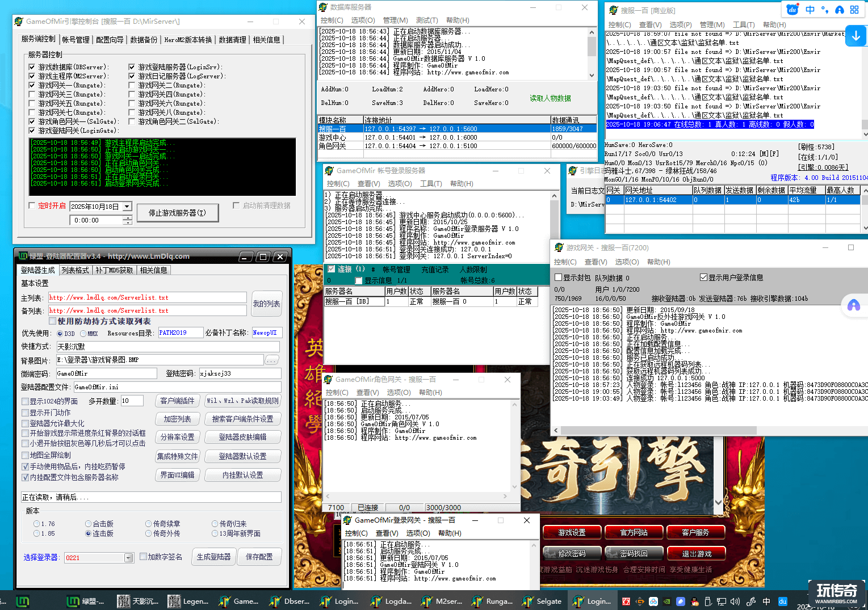The width and height of the screenshot is (868, 610).
Task: Click the 停止游戏服务器(T) button
Action: [177, 213]
